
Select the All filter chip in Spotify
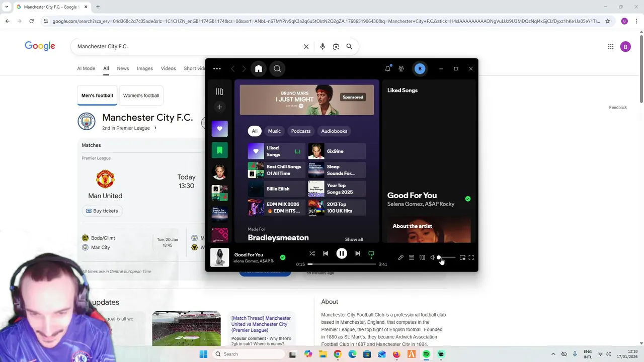click(x=255, y=131)
